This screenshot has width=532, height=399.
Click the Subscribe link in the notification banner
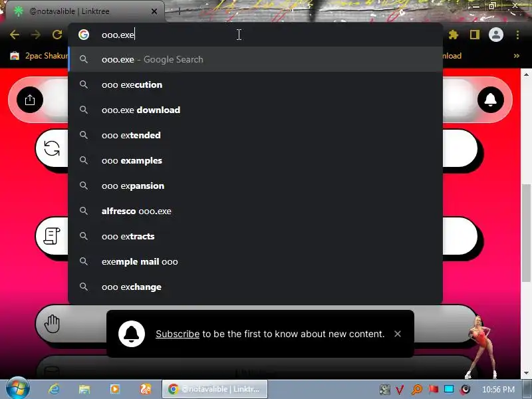pos(178,334)
